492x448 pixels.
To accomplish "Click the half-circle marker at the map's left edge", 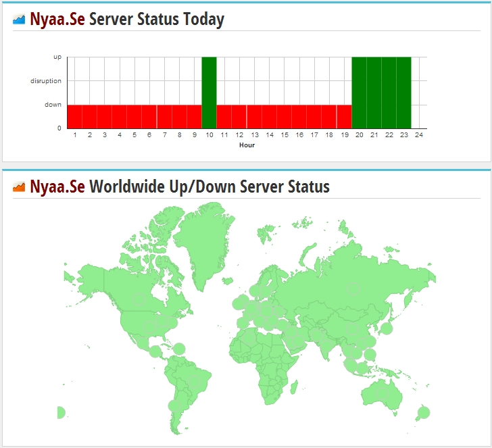I will point(62,412).
